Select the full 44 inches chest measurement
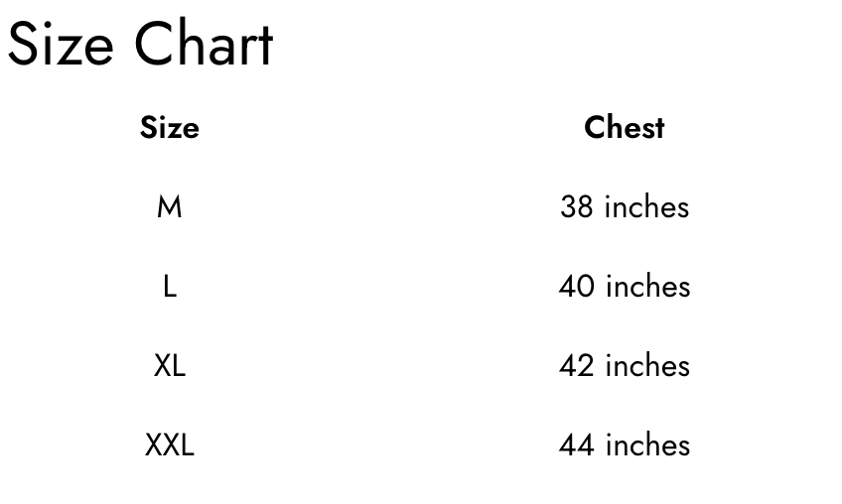Viewport: 842px width, 504px height. point(624,445)
